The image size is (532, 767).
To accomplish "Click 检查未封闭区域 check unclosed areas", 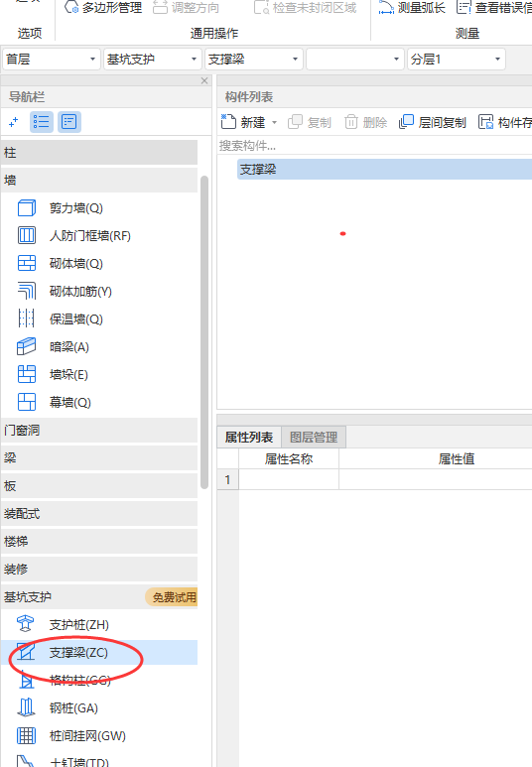I will (x=306, y=7).
